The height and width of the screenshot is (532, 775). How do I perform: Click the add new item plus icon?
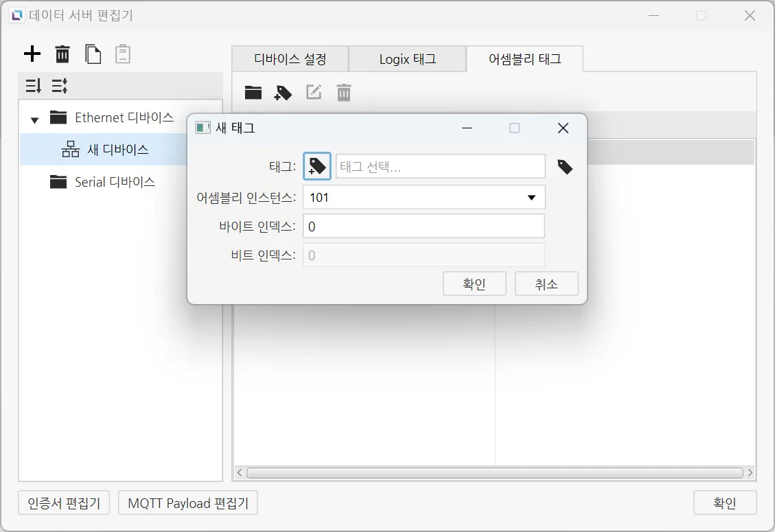(32, 54)
